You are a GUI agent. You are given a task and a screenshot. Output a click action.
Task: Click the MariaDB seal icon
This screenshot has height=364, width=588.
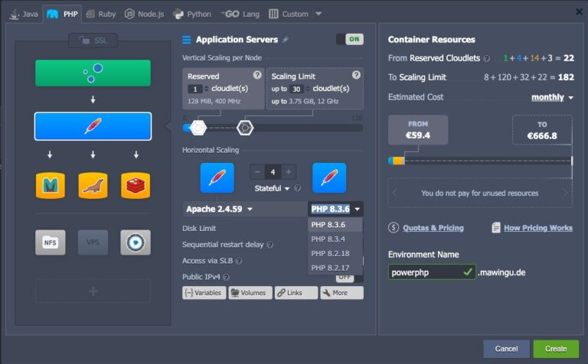[x=93, y=185]
